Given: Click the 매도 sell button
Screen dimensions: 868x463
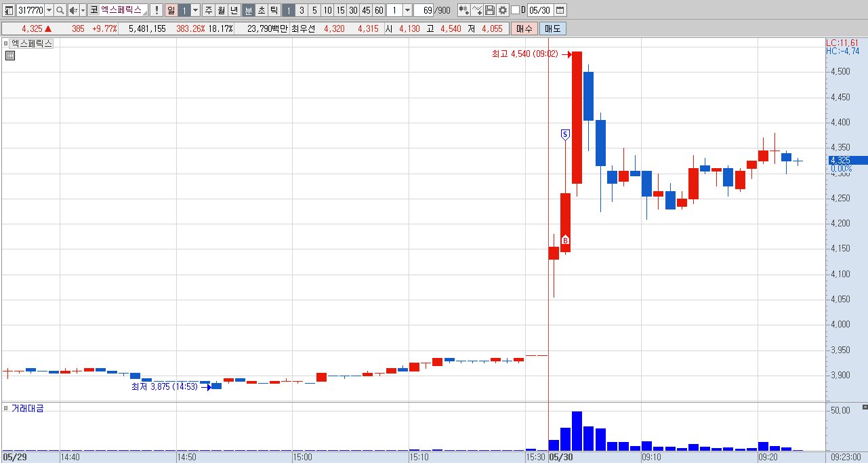Looking at the screenshot, I should coord(553,28).
